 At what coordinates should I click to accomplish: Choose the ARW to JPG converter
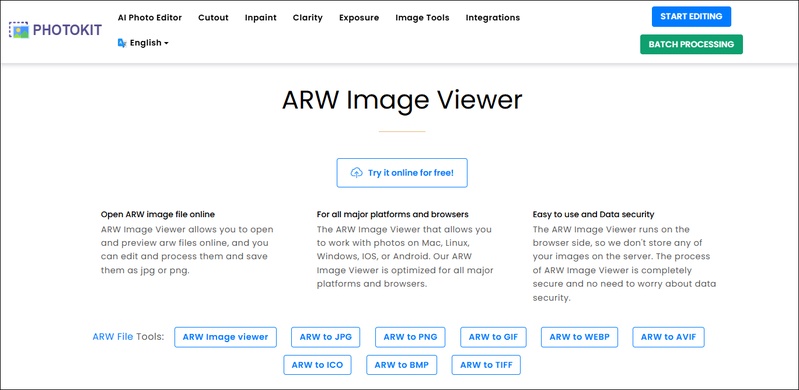(x=326, y=337)
